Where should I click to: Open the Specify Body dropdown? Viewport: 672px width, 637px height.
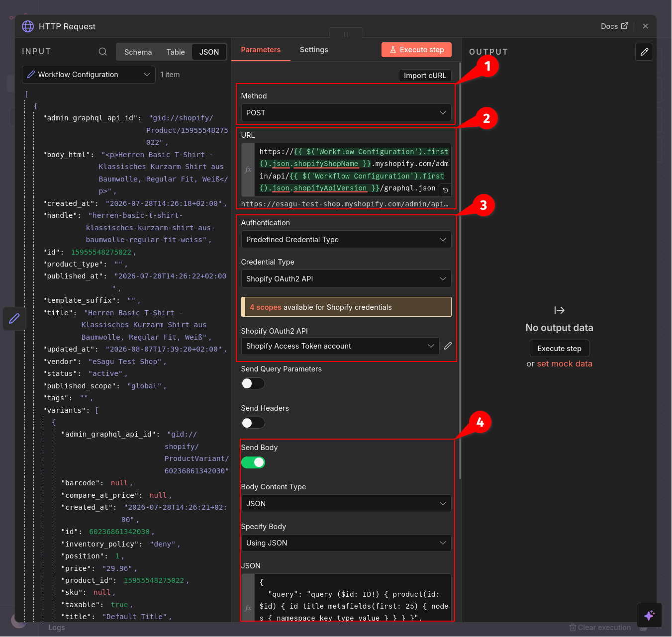point(346,543)
